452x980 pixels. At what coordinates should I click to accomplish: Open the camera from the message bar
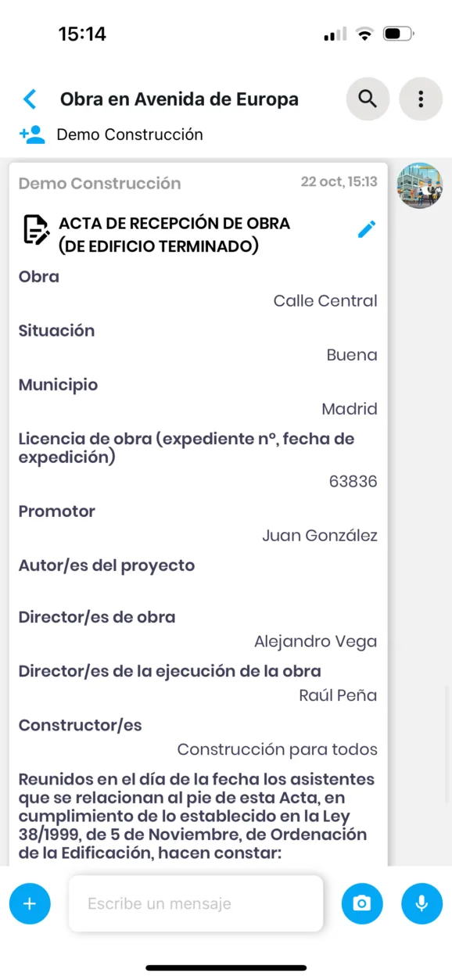362,903
